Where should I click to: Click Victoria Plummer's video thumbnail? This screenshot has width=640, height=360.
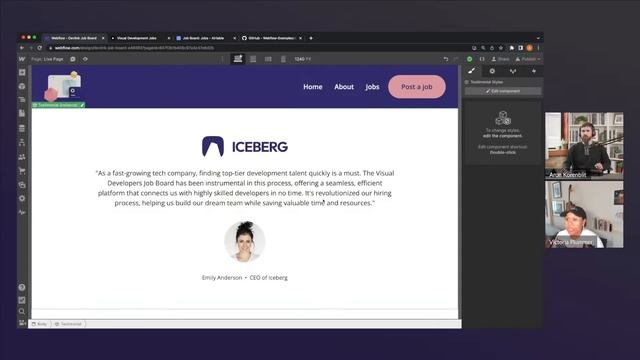(584, 214)
